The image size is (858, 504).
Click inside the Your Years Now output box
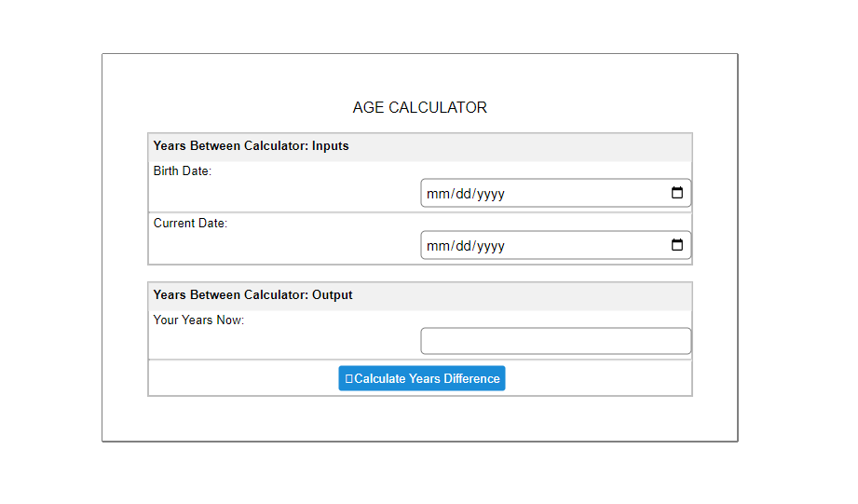555,341
